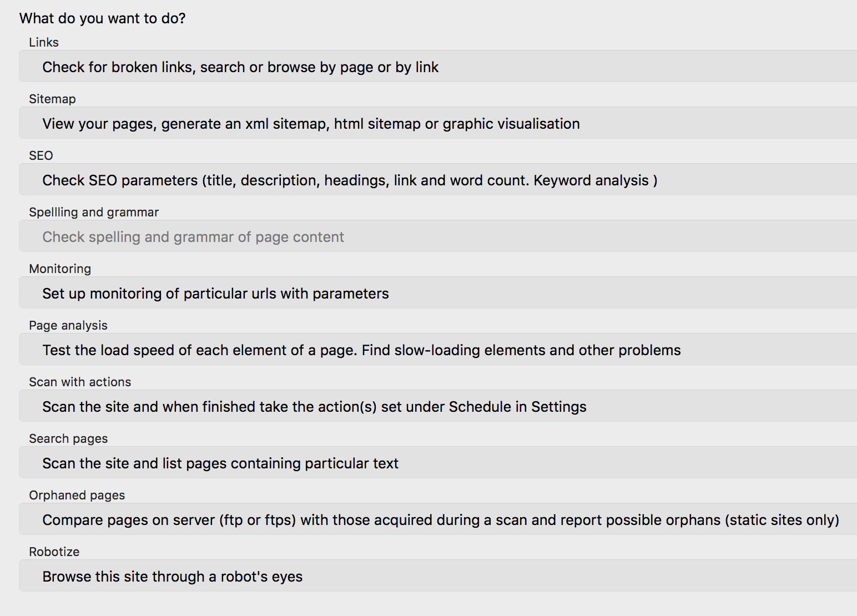Click the Robotize section label
The image size is (857, 616).
(54, 552)
